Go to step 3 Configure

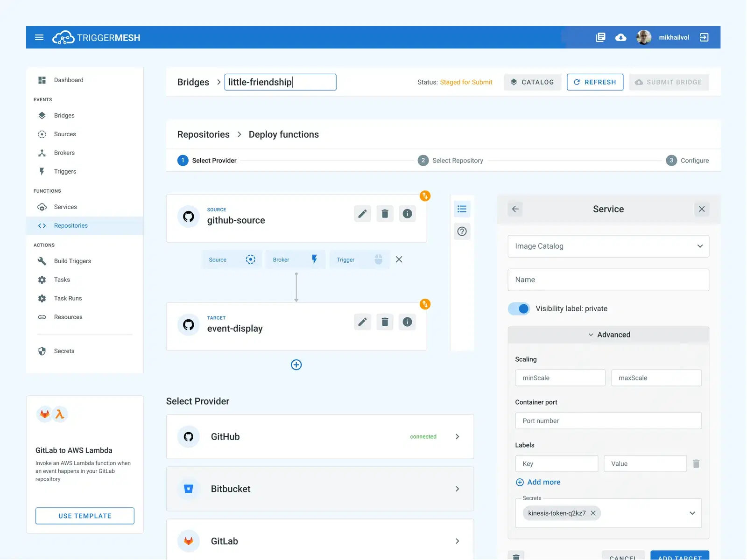tap(687, 161)
